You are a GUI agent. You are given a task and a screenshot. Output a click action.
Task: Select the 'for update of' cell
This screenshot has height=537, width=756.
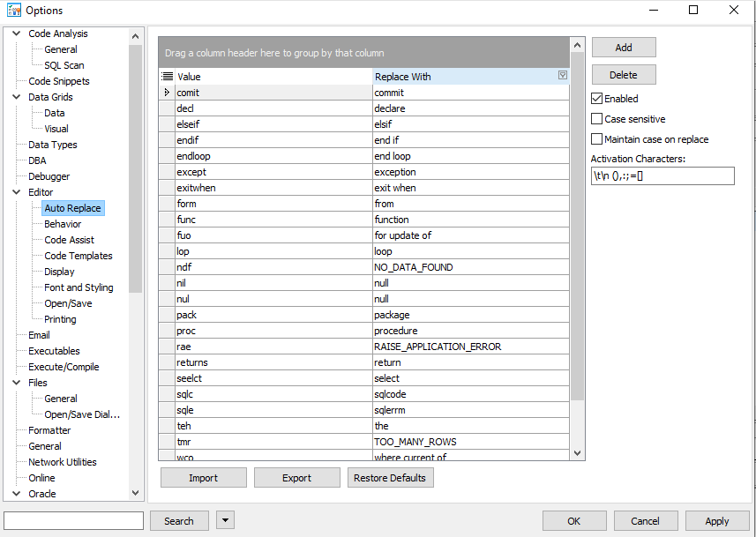click(471, 235)
